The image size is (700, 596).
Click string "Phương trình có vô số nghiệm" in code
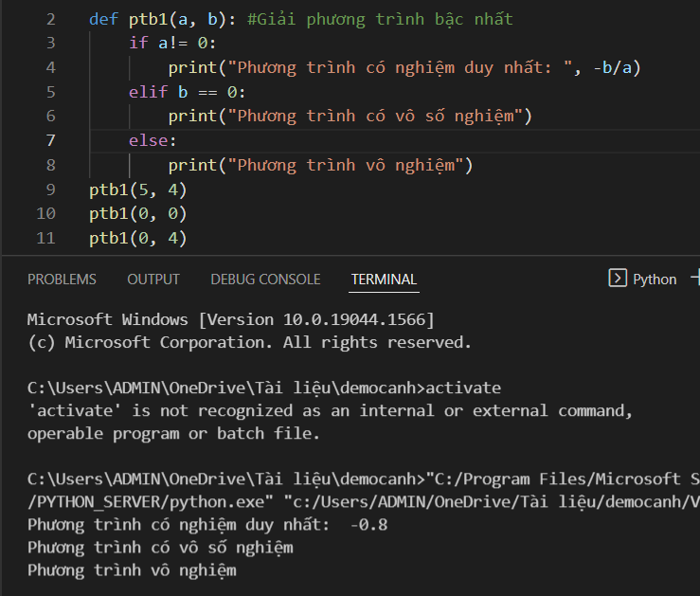click(x=375, y=117)
